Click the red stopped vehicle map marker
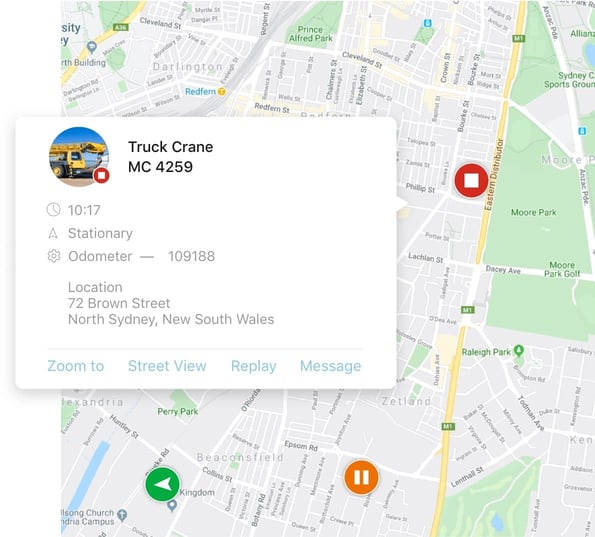Image resolution: width=595 pixels, height=537 pixels. [471, 181]
